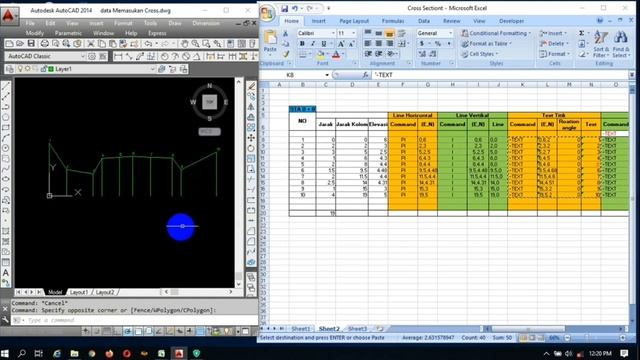The width and height of the screenshot is (640, 360).
Task: Click the AutoSum sigma icon
Action: [x=582, y=33]
